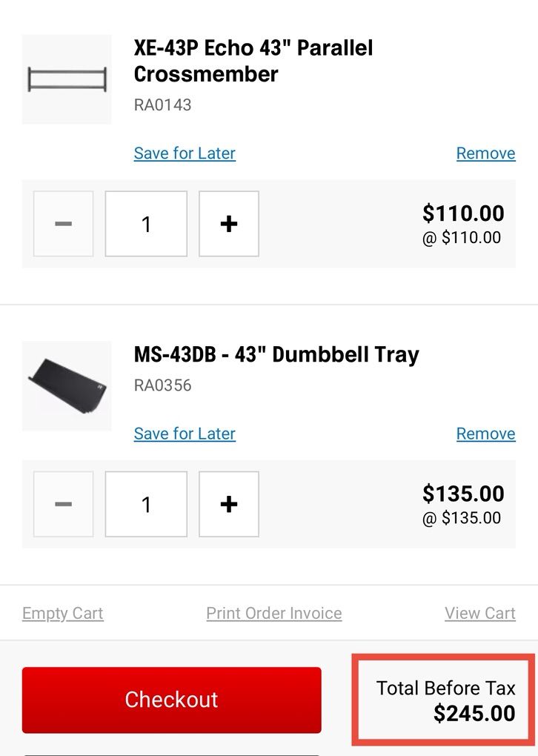
Task: Increase quantity of the Dumbbell Tray
Action: [229, 504]
